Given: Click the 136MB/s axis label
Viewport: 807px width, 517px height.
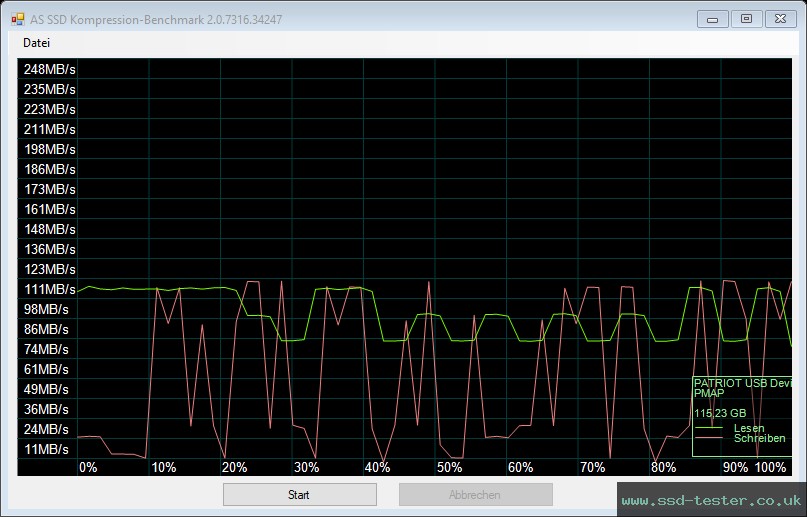Looking at the screenshot, I should point(49,249).
